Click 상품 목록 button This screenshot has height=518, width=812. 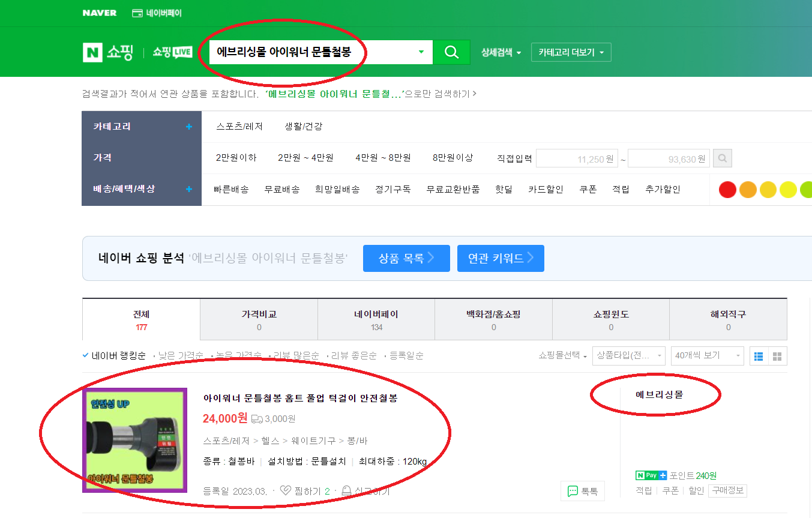[406, 258]
